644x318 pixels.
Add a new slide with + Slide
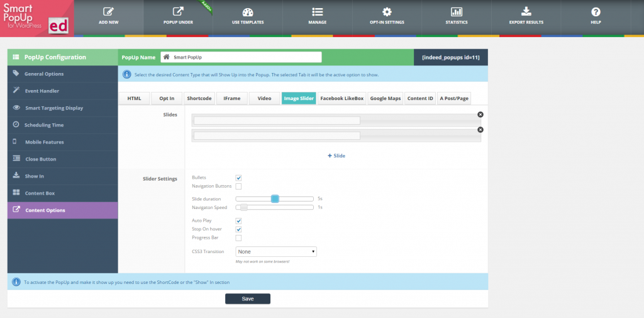(336, 156)
